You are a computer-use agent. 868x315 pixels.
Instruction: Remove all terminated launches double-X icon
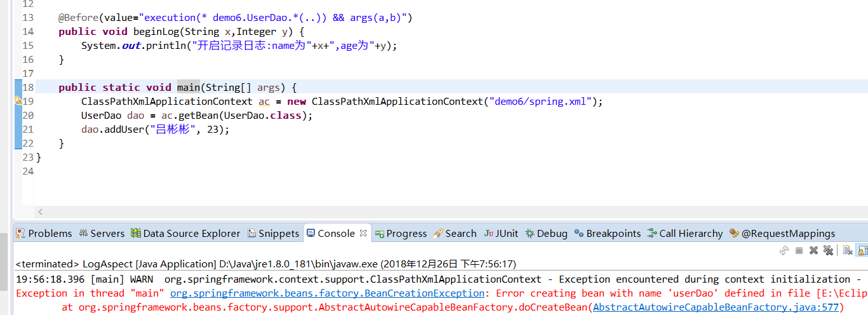(827, 250)
